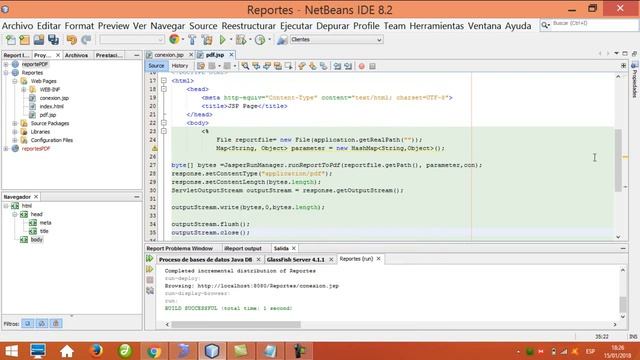Click the report icon left of Clientes
The height and width of the screenshot is (360, 640).
tap(282, 40)
